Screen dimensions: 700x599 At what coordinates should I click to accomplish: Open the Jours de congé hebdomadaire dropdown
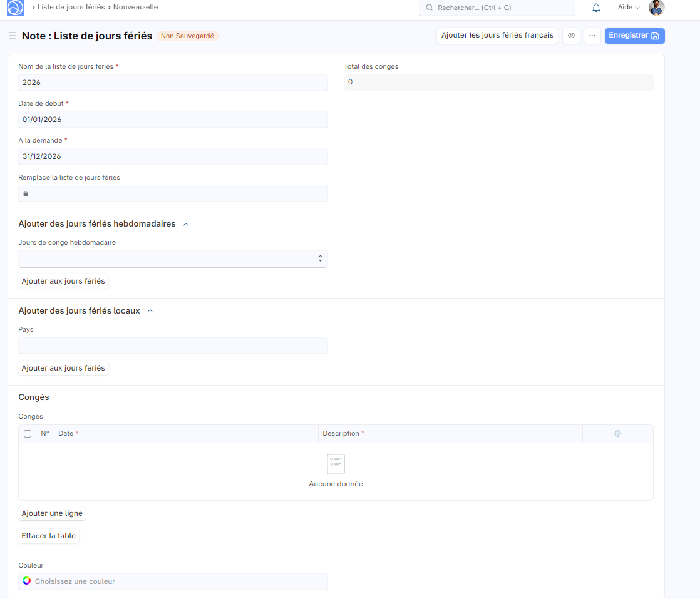point(173,259)
